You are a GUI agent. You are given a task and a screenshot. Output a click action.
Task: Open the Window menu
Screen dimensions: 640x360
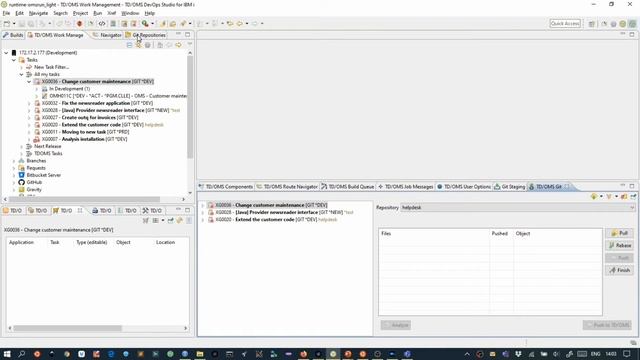pyautogui.click(x=130, y=13)
